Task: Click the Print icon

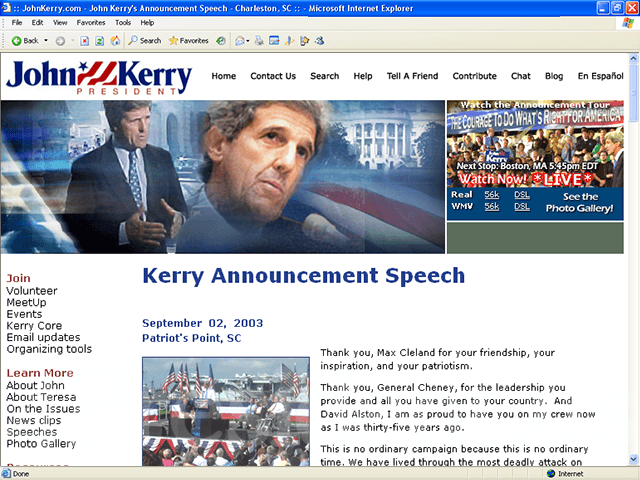Action: [259, 41]
